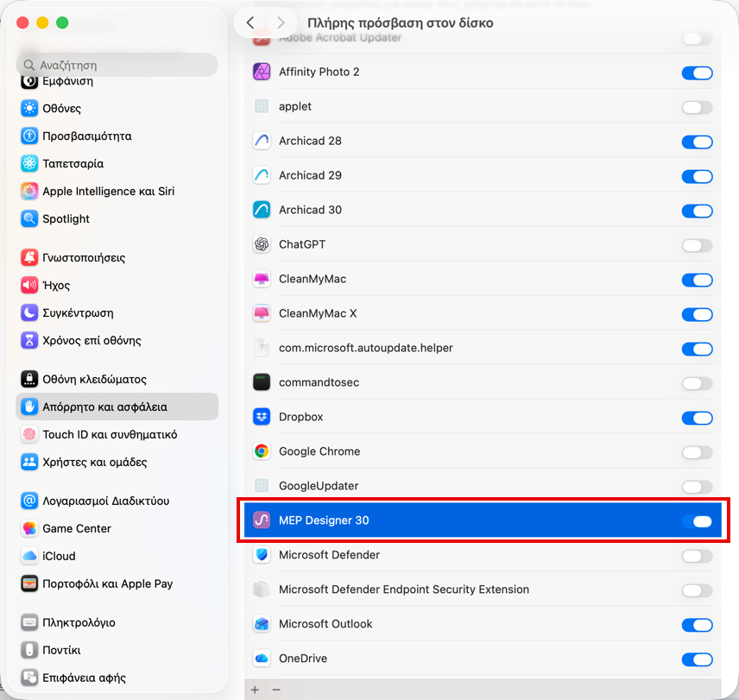Open iCloud settings in sidebar
739x700 pixels.
(117, 556)
